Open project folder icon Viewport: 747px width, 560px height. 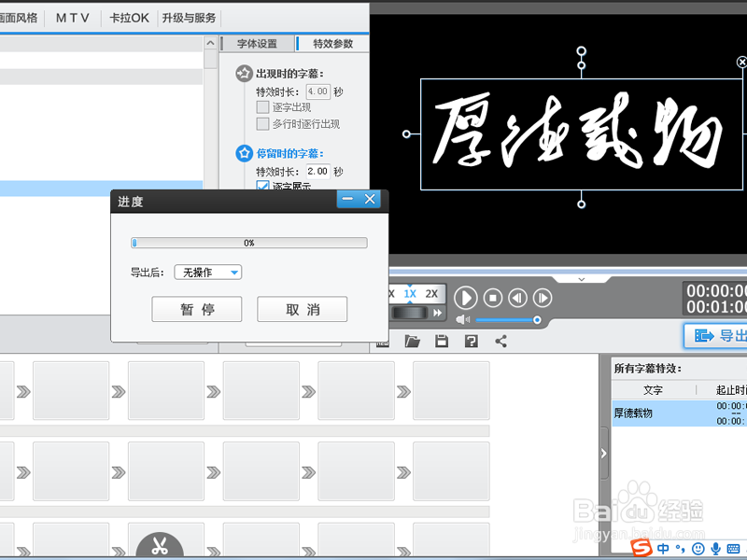412,341
